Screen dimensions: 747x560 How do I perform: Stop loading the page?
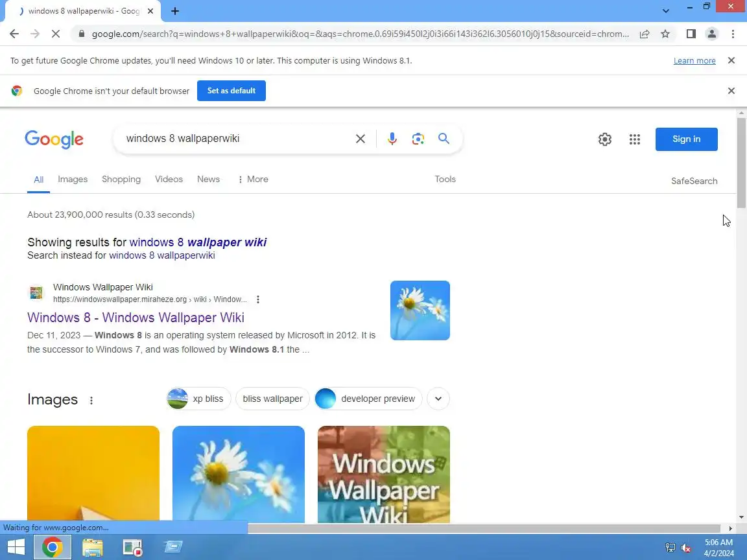click(x=55, y=34)
